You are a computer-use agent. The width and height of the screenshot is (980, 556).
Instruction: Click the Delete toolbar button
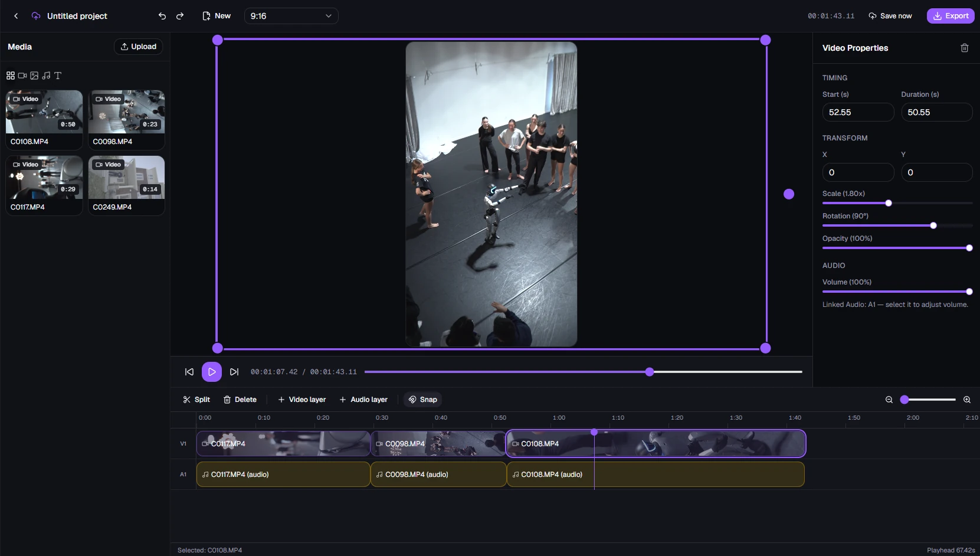pos(240,400)
